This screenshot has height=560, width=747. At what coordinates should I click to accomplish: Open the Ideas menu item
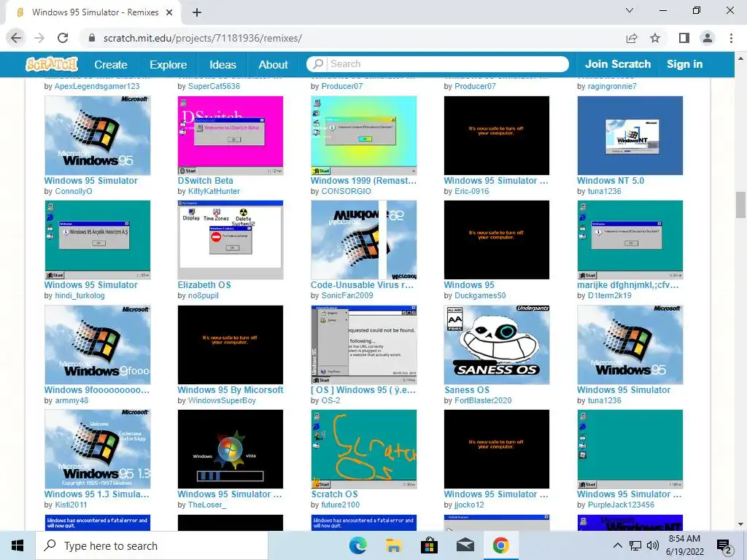[222, 64]
